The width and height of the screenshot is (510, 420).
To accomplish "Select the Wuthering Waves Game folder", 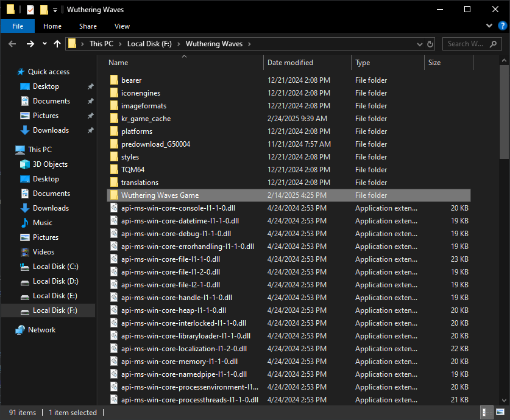I will pyautogui.click(x=288, y=195).
